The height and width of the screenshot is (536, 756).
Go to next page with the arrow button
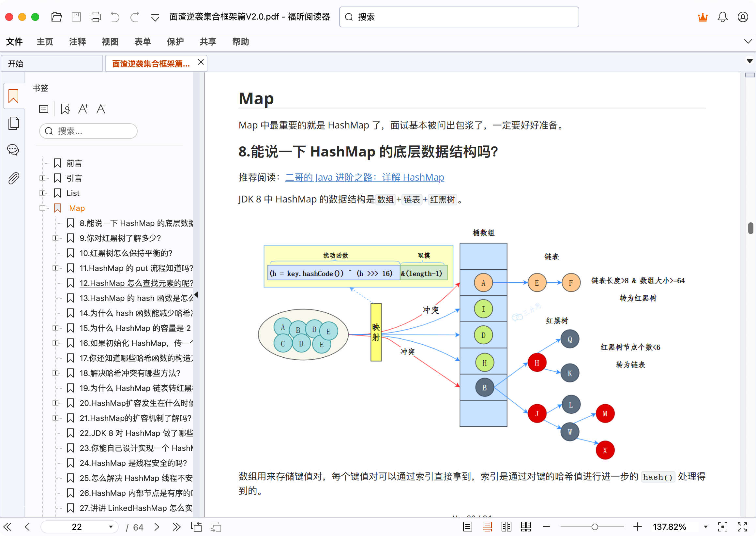tap(157, 527)
